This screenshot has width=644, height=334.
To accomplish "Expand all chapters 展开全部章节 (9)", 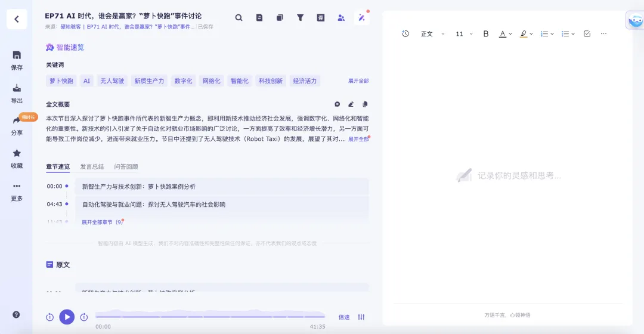I will [102, 222].
